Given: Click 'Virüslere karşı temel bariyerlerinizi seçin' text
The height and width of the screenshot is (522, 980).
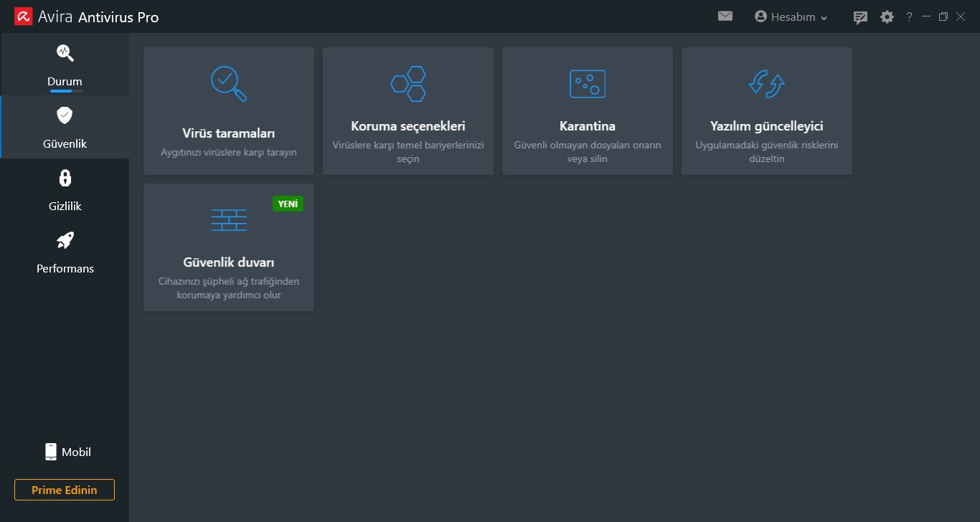Looking at the screenshot, I should pyautogui.click(x=408, y=151).
